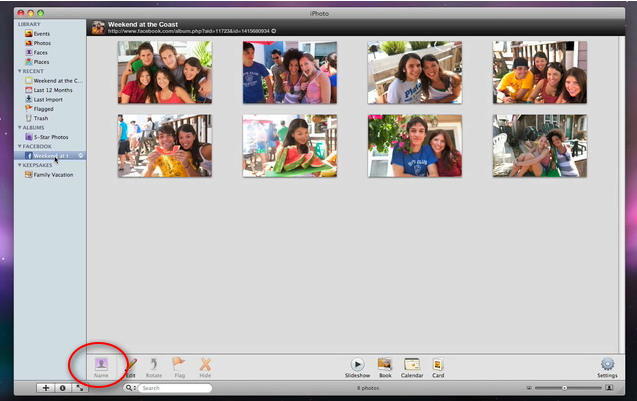Select photo of couple by pink flowers
Screen dimensions: 637x401
[415, 146]
